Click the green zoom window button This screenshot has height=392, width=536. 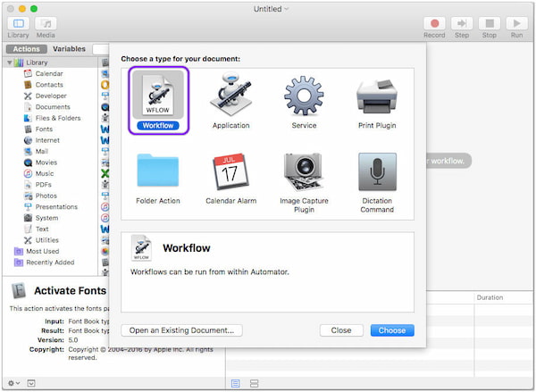[x=34, y=9]
